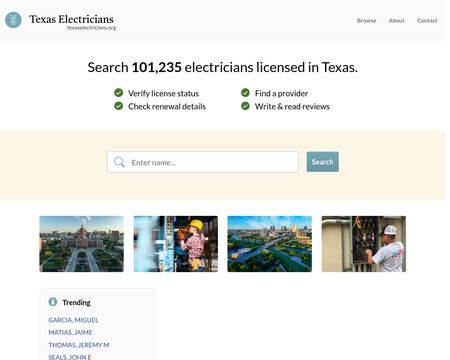Go to the About page

click(397, 21)
